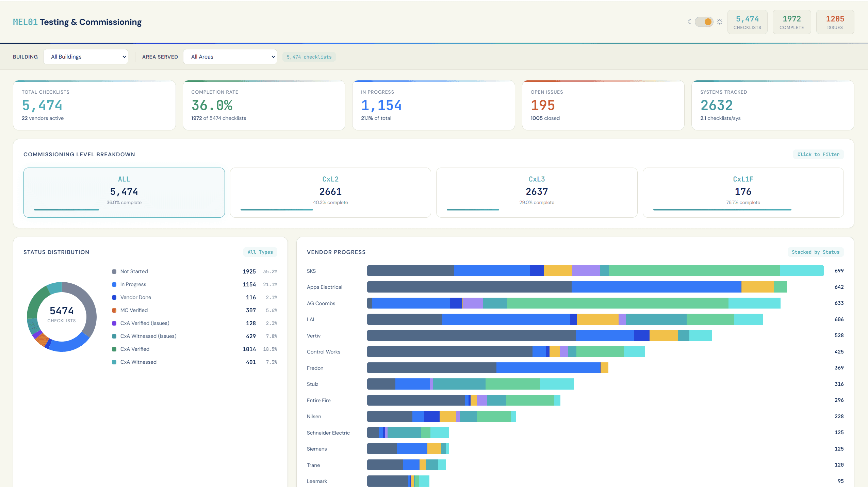Screen dimensions: 868x487
Task: Click the Stacked by Status tag
Action: (816, 252)
